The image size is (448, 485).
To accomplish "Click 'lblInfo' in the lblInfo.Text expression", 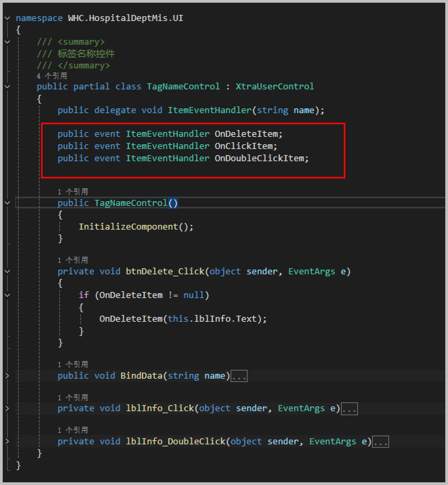I will 212,319.
